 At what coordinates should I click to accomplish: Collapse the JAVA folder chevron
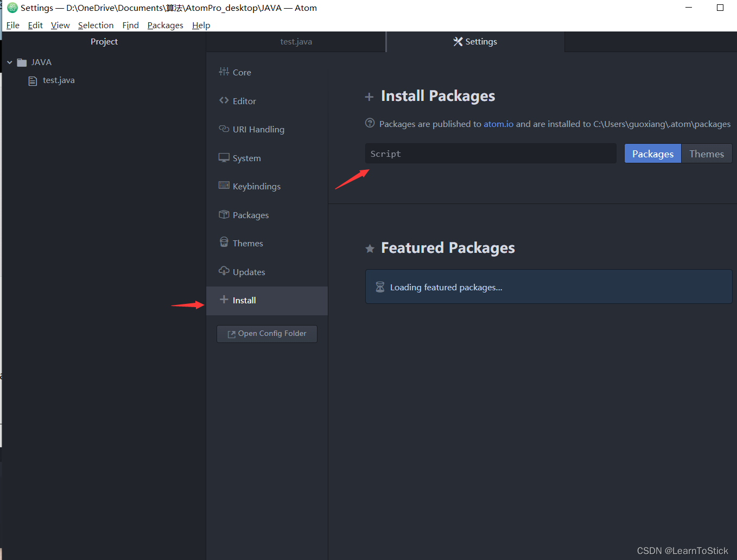pyautogui.click(x=10, y=62)
